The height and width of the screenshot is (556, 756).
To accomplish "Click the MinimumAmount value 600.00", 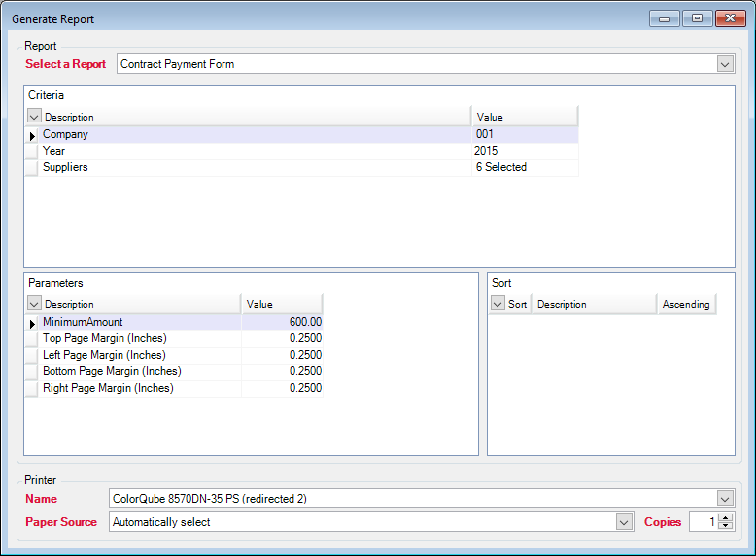I will [x=282, y=322].
